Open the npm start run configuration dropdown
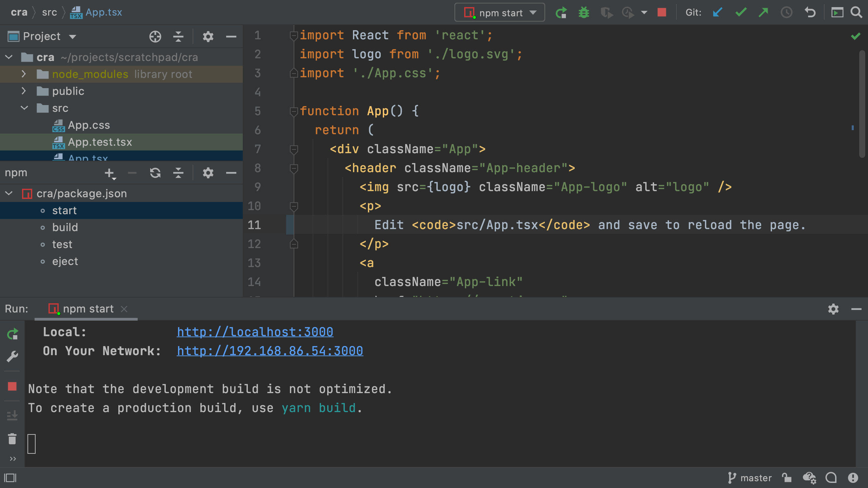 click(x=499, y=13)
